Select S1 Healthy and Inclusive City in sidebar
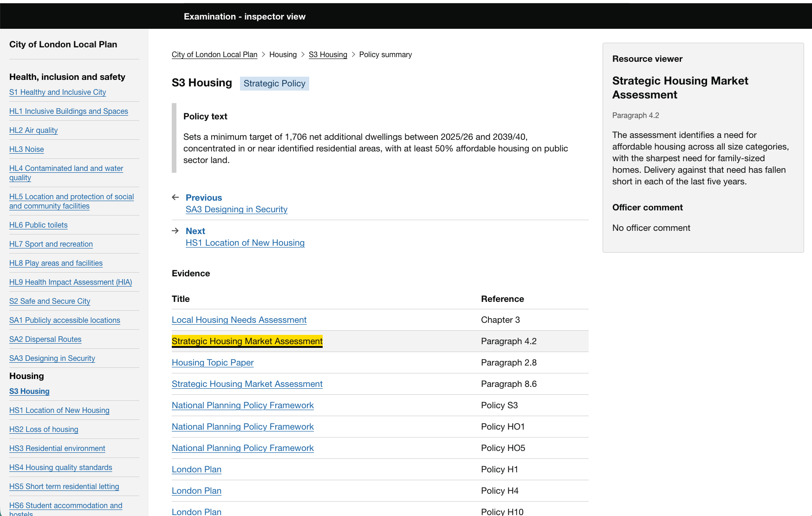The height and width of the screenshot is (516, 812). point(58,92)
